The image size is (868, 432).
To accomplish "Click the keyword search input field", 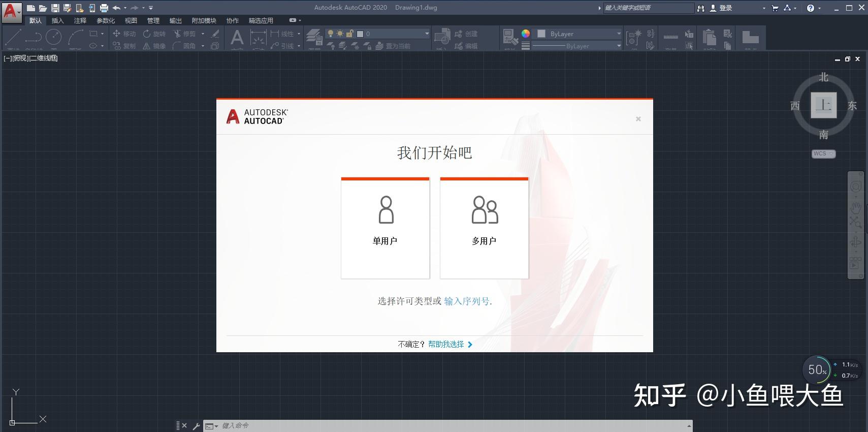I will (x=649, y=8).
